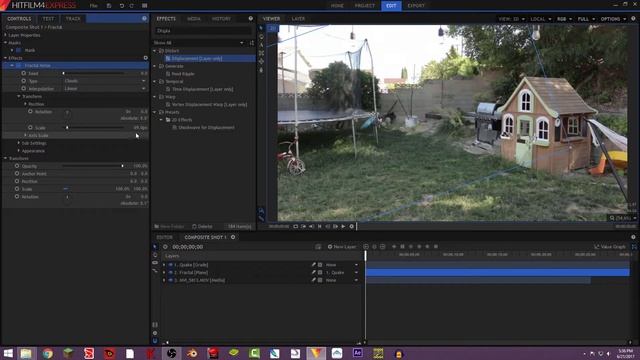Click the help icon in Effects panel header
This screenshot has height=360, width=640.
[x=251, y=18]
